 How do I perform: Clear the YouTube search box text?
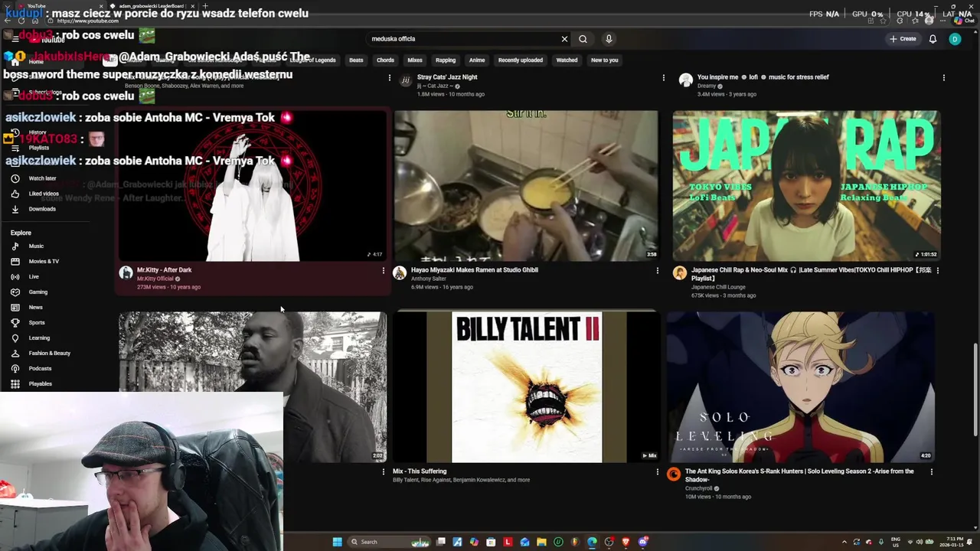click(564, 39)
